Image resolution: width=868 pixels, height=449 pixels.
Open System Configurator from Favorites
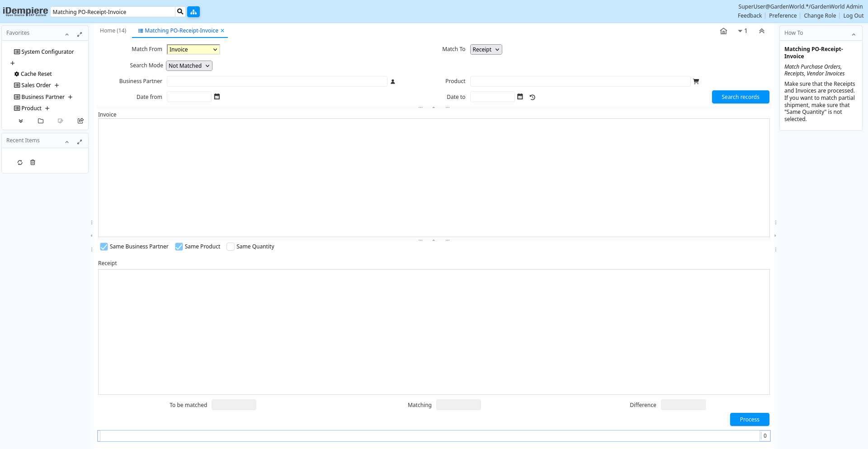47,52
